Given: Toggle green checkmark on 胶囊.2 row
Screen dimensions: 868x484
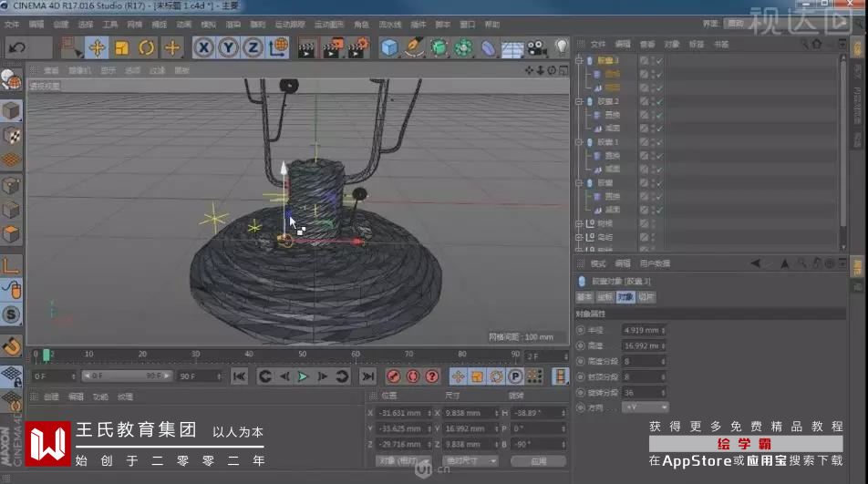Looking at the screenshot, I should (x=659, y=101).
